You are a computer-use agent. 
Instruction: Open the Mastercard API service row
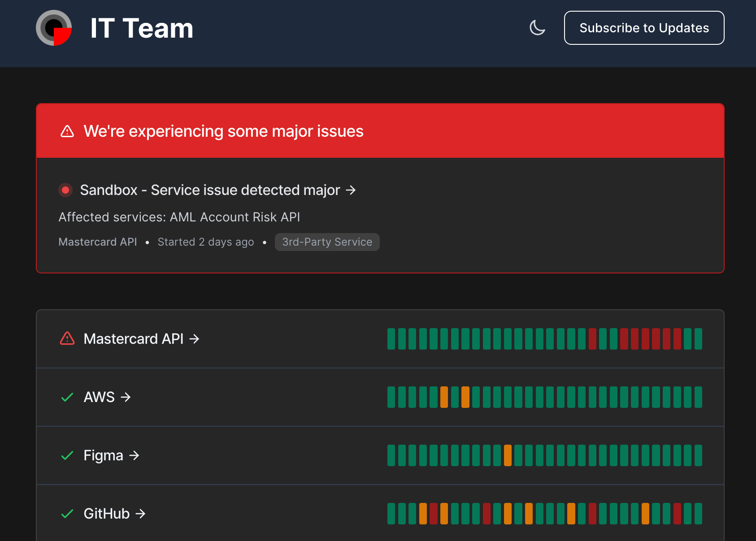pyautogui.click(x=134, y=339)
